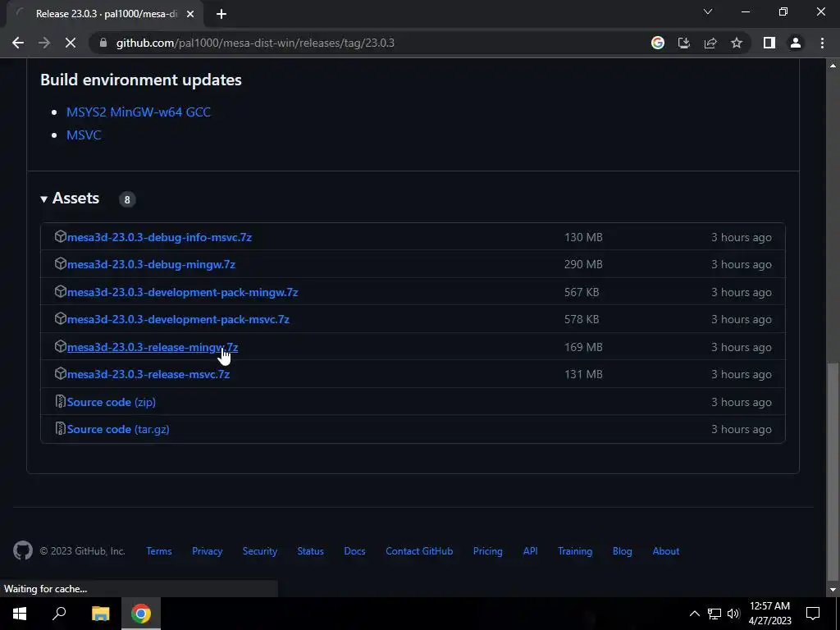The height and width of the screenshot is (630, 840).
Task: Open the MSVC link
Action: coord(84,135)
